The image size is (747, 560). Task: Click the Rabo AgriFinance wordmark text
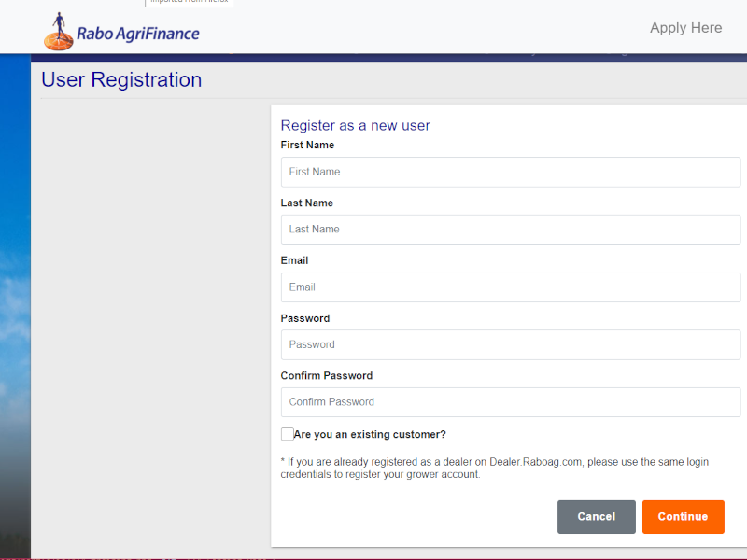point(137,34)
